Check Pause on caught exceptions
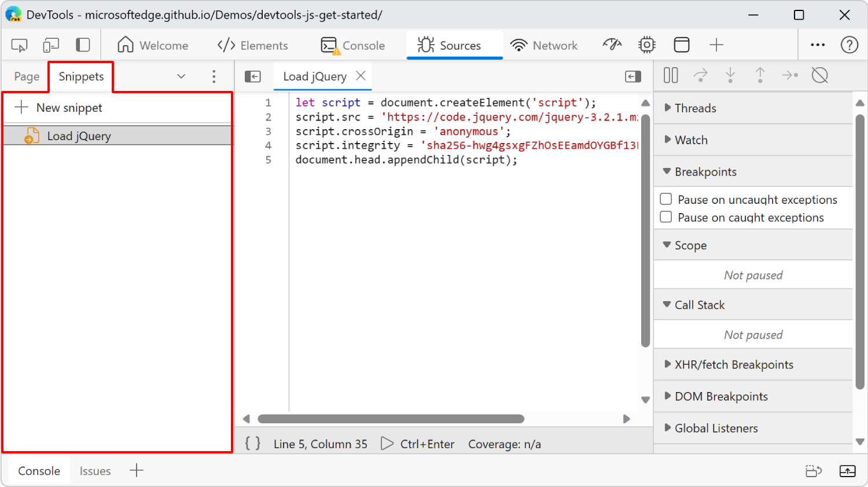868x487 pixels. (665, 217)
